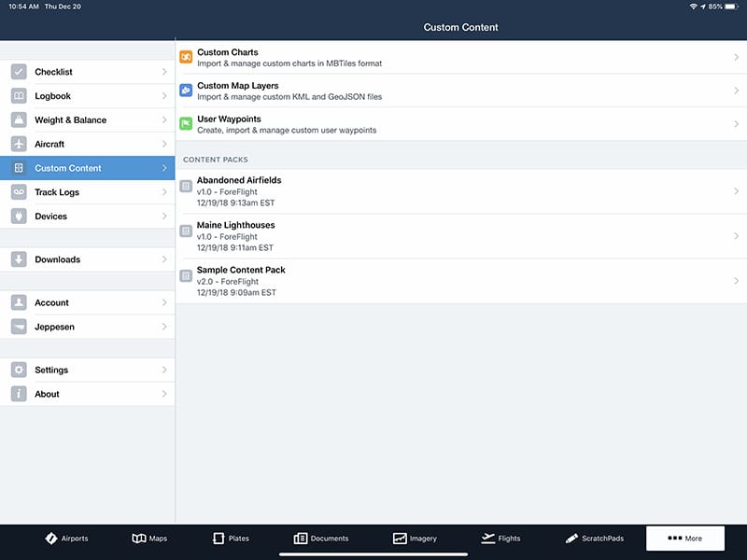Click the green User Waypoints flag icon
Screen dimensions: 747x560
(x=186, y=124)
